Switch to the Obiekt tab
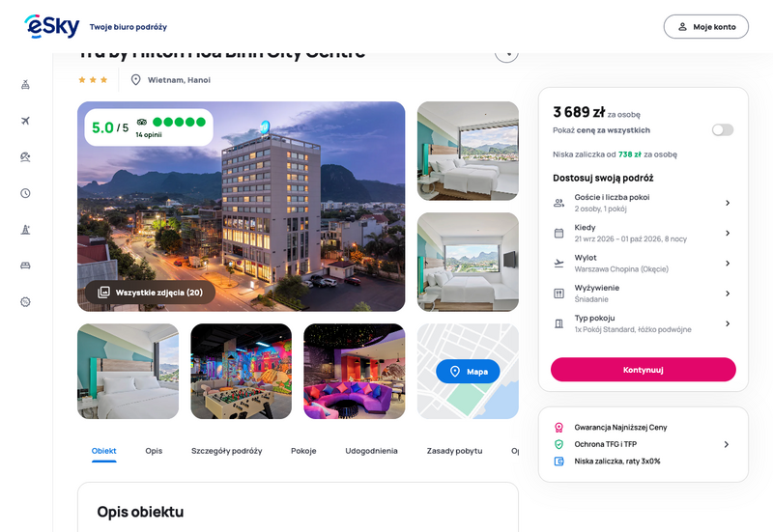The width and height of the screenshot is (773, 532). click(104, 451)
